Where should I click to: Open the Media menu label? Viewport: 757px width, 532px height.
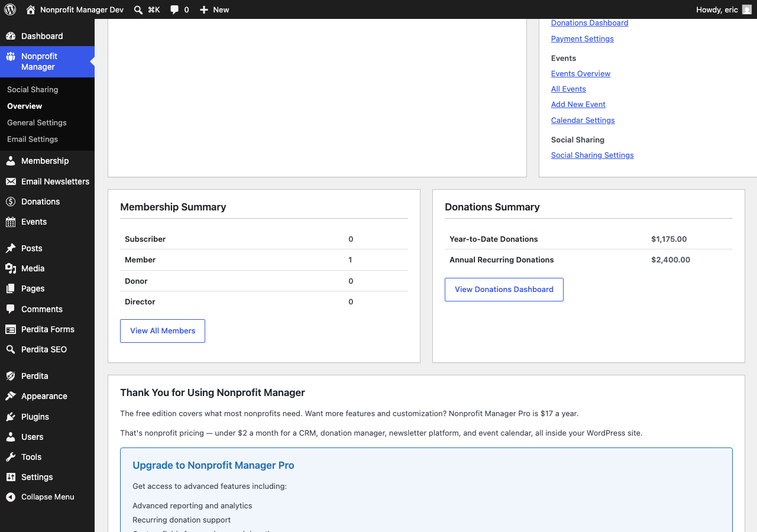click(33, 268)
